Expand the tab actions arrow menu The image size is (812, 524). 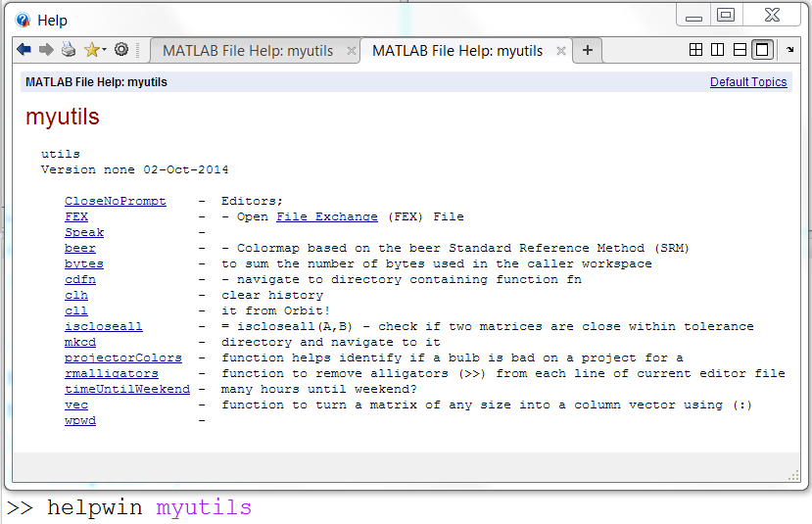click(790, 50)
